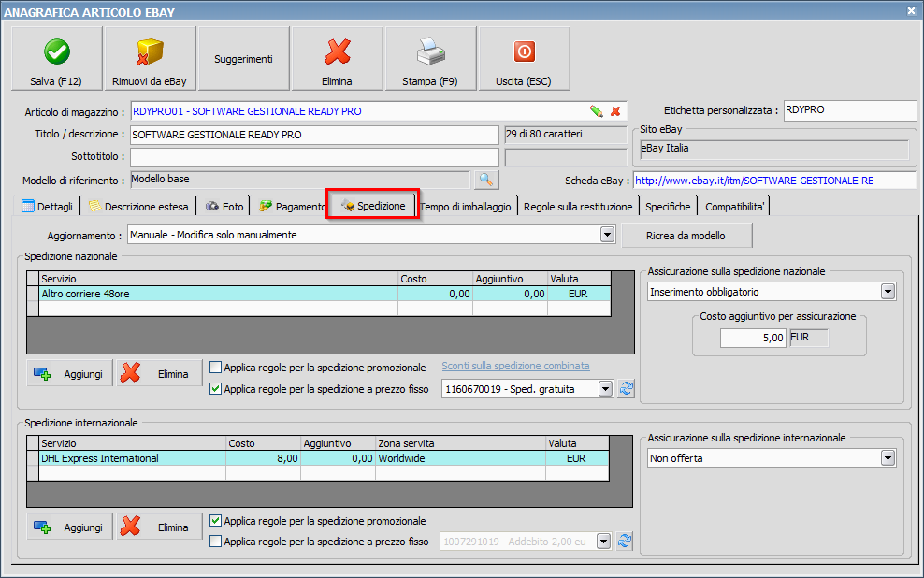The width and height of the screenshot is (924, 578).
Task: Click the Worldwide zone cell
Action: 461,458
